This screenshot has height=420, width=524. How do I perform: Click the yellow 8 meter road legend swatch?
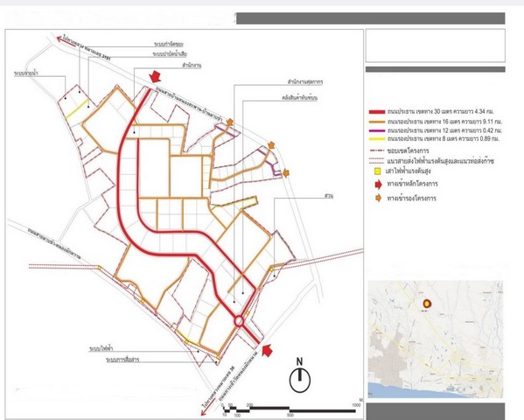[377, 139]
